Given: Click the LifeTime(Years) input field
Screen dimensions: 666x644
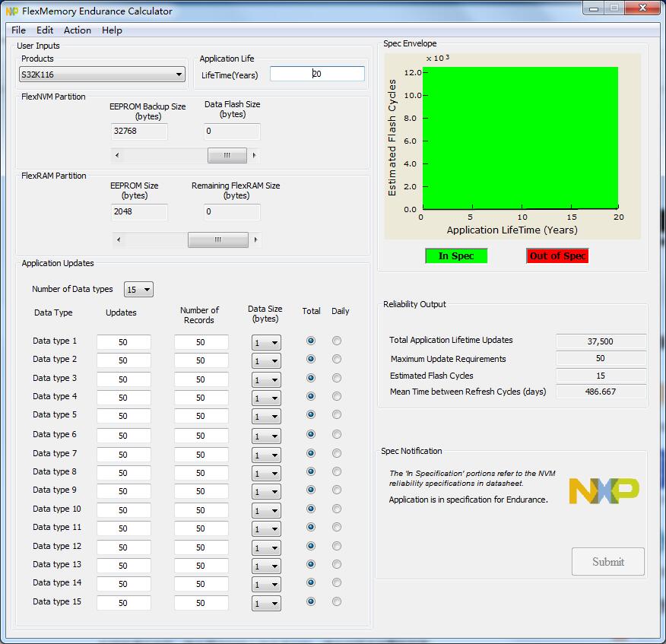Looking at the screenshot, I should (x=317, y=74).
